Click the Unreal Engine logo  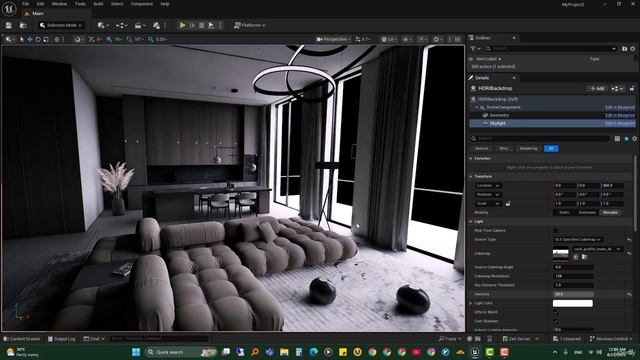(9, 9)
